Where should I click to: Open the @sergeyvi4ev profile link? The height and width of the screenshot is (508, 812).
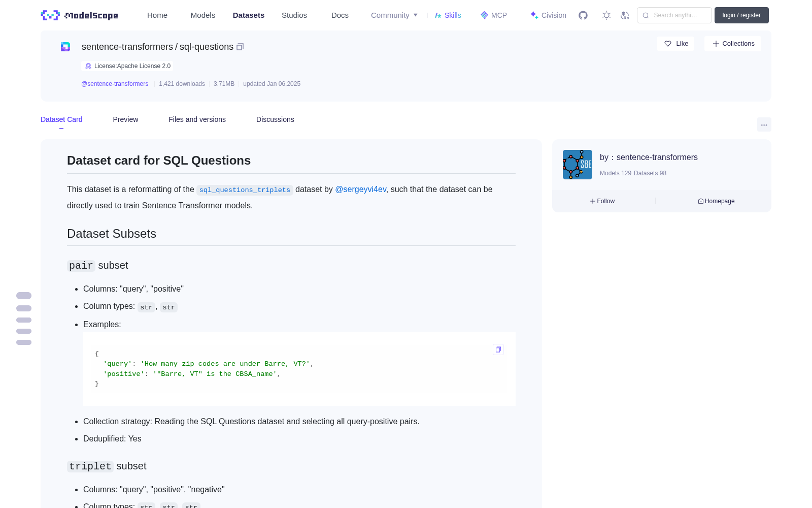click(360, 189)
